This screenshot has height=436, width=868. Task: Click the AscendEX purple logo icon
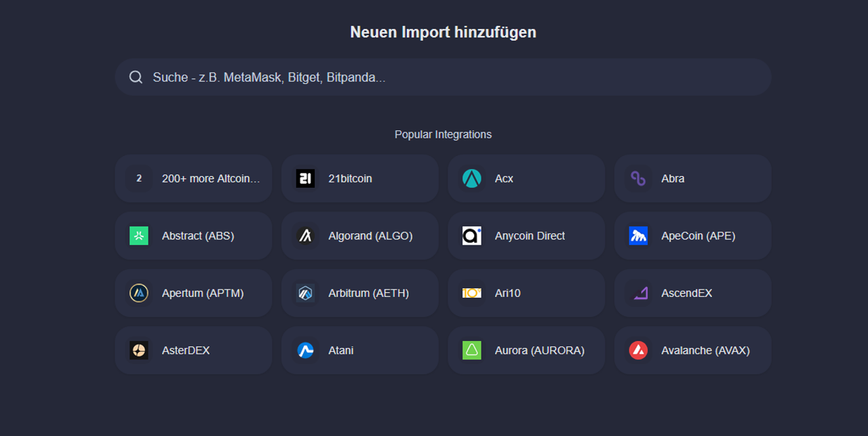[x=641, y=293]
